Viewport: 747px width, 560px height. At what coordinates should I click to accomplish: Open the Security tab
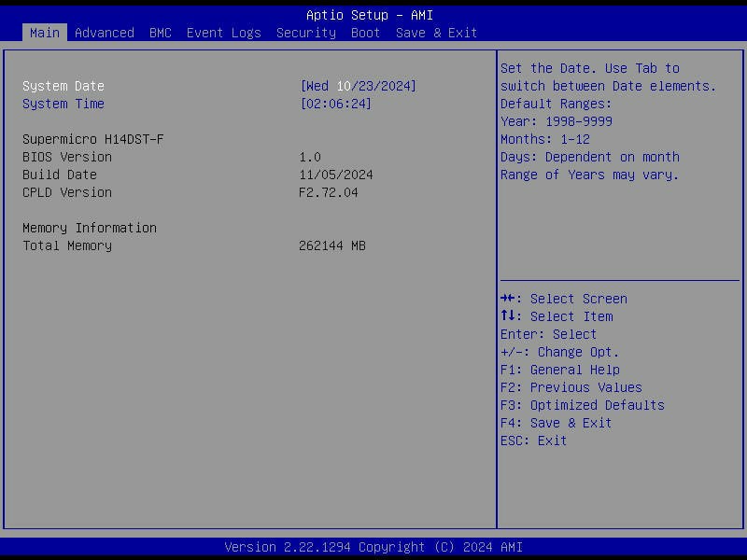(x=305, y=33)
